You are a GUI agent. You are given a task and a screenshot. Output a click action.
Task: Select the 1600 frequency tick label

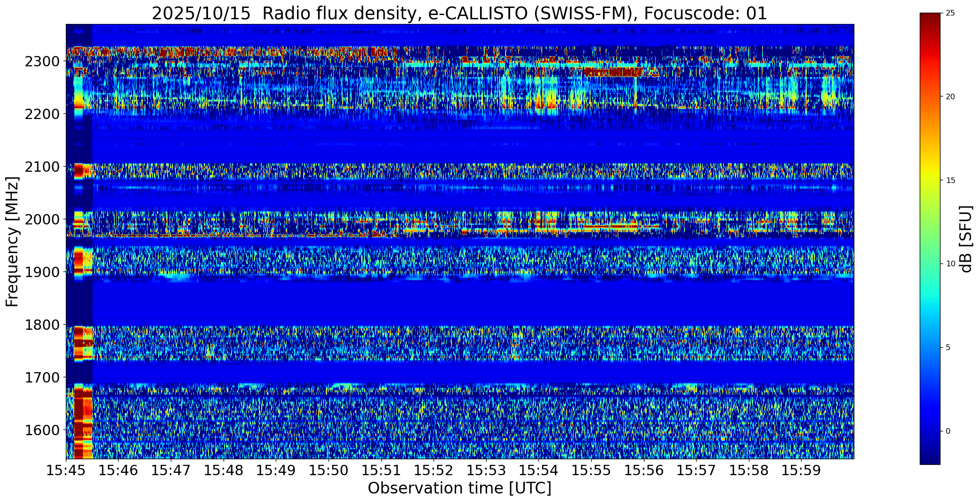click(x=44, y=430)
